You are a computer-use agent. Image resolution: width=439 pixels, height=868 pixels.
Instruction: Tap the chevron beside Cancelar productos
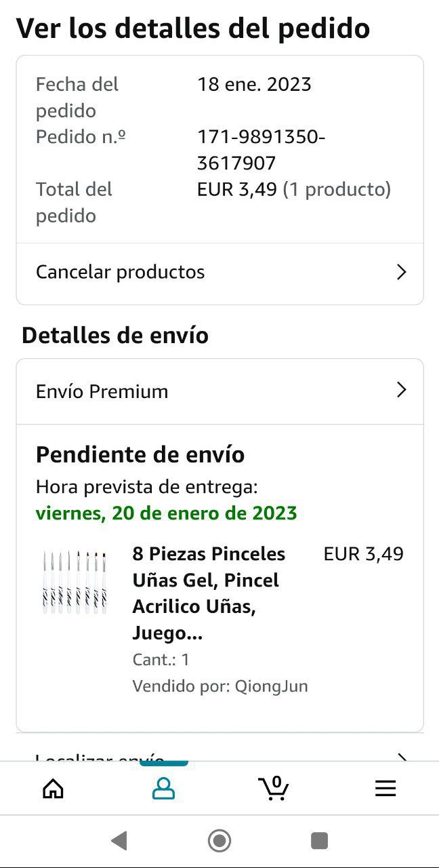[401, 272]
